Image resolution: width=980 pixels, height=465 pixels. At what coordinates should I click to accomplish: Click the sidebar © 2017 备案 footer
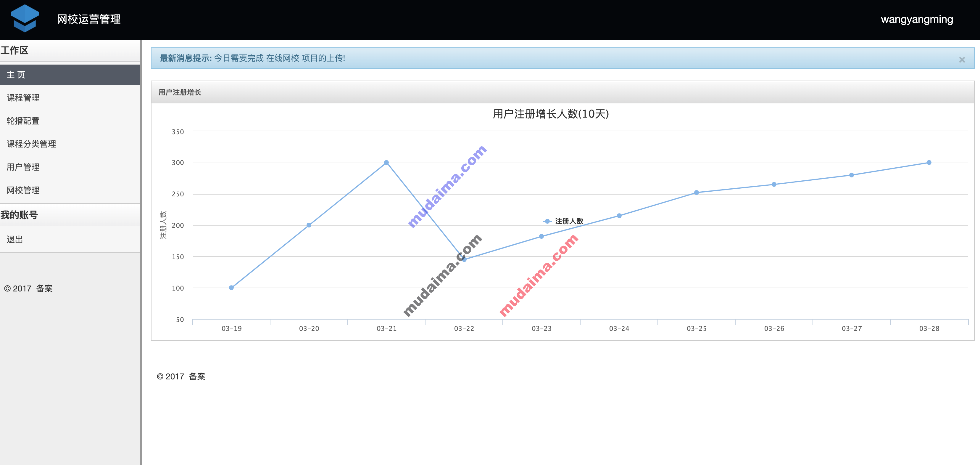click(28, 289)
